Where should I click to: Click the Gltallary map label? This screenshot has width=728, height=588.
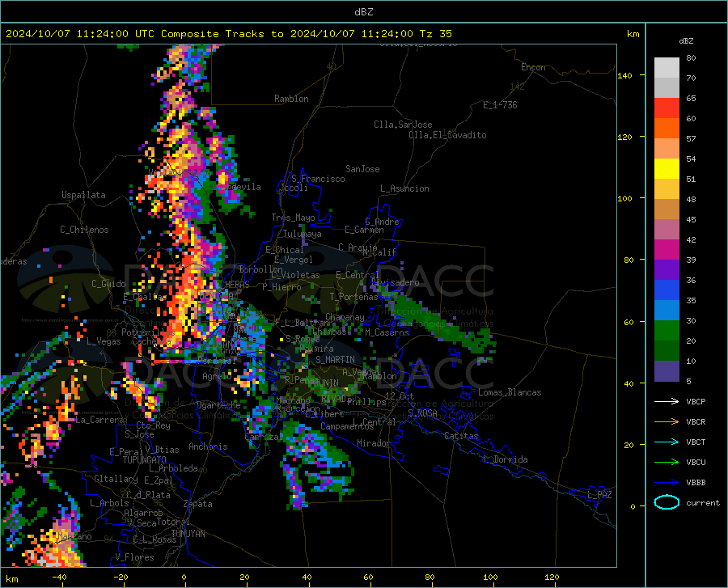116,479
